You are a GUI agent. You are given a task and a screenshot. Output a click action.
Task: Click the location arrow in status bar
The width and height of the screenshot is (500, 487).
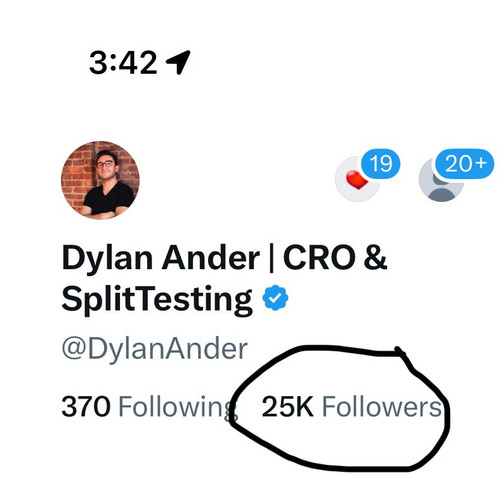point(178,62)
